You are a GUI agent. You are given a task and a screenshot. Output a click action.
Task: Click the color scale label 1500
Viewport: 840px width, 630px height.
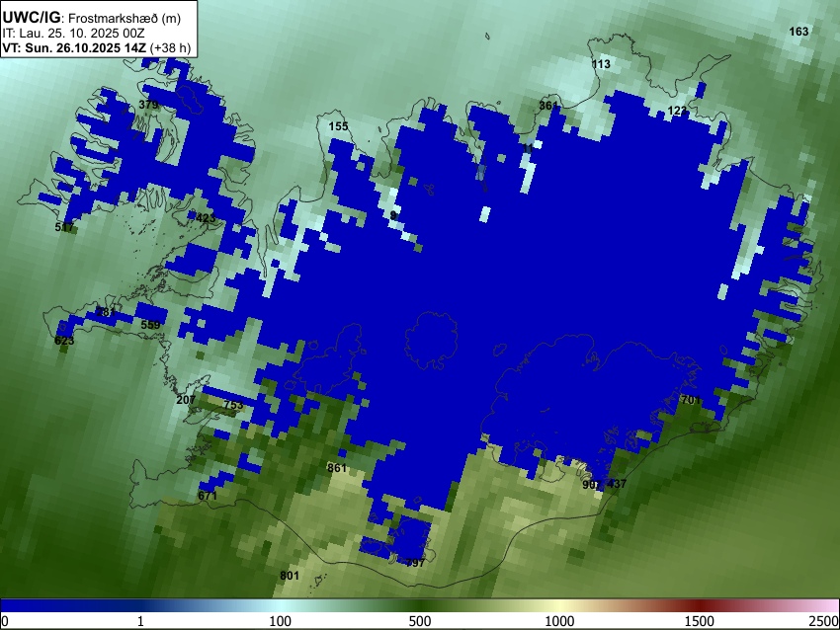pyautogui.click(x=700, y=621)
